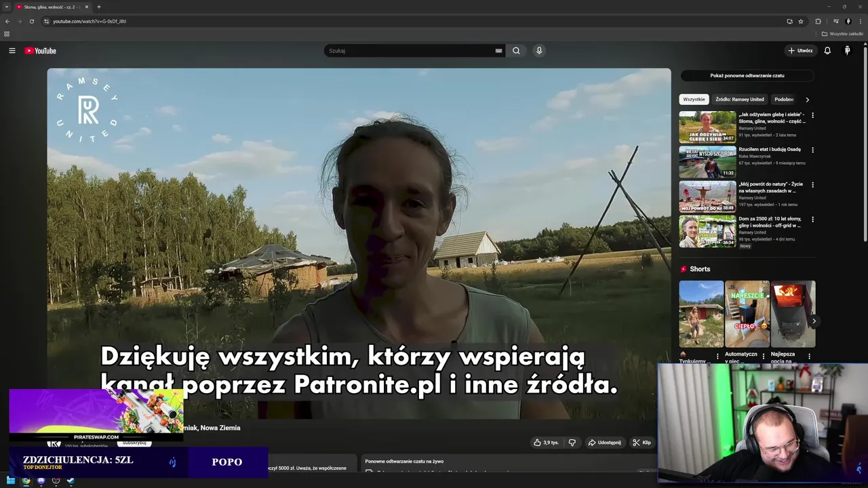Viewport: 868px width, 488px height.
Task: Open thumbnail of 'Mój powrót do natury'
Action: (707, 197)
